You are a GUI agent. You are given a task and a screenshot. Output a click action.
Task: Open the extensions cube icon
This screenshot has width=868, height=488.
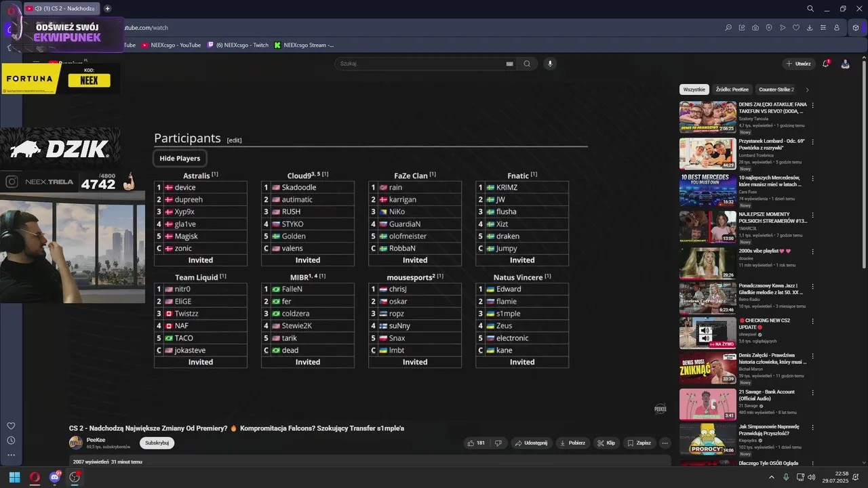(856, 28)
